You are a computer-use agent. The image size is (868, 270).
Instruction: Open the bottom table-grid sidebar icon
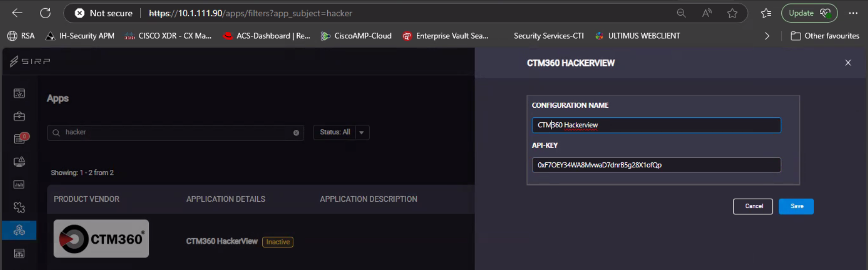click(x=19, y=253)
